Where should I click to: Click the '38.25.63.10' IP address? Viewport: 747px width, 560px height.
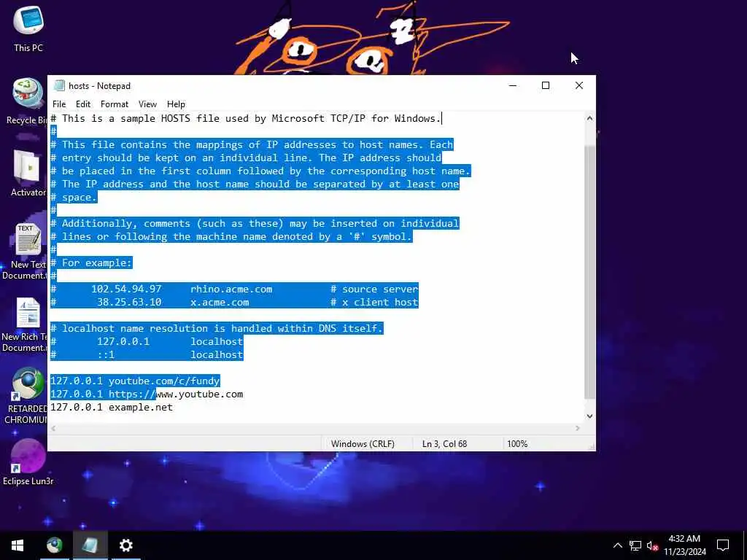click(x=129, y=303)
